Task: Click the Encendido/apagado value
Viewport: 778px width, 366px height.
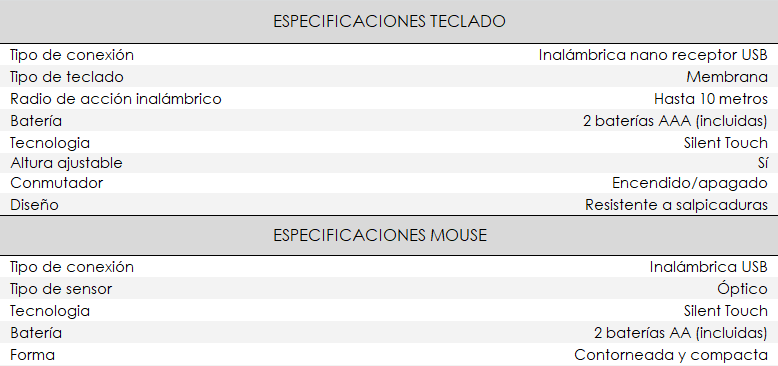Action: click(690, 183)
